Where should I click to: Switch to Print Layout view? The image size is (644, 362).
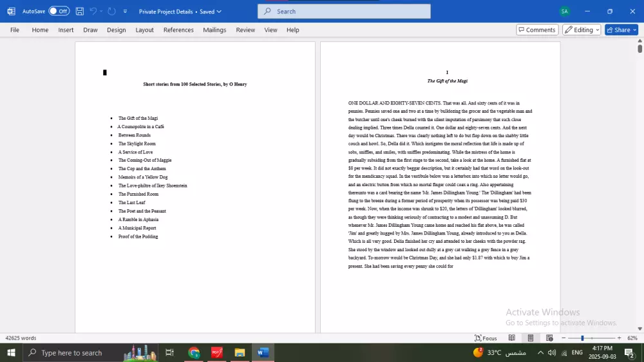(531, 338)
